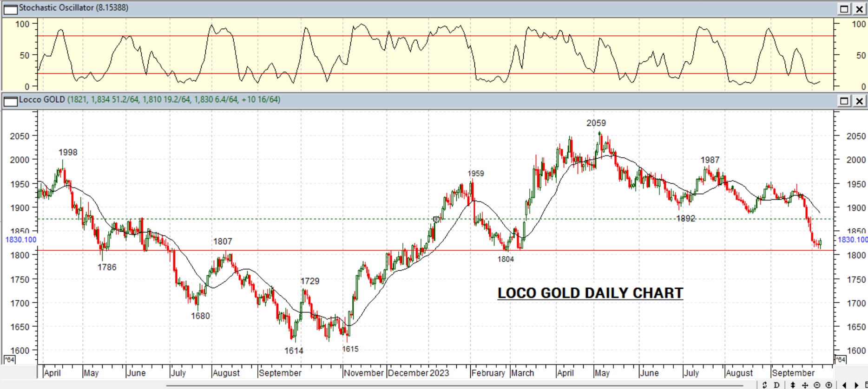Maximize the Locco GOLD panel

point(844,101)
